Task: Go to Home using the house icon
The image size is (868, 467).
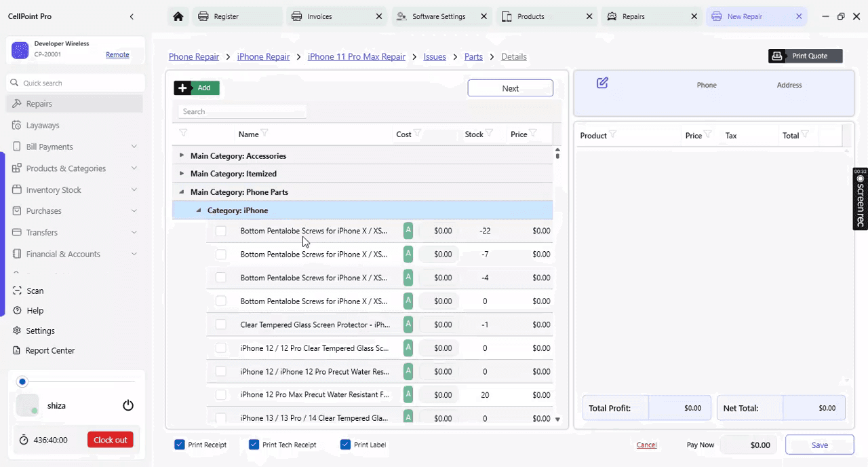Action: (178, 16)
